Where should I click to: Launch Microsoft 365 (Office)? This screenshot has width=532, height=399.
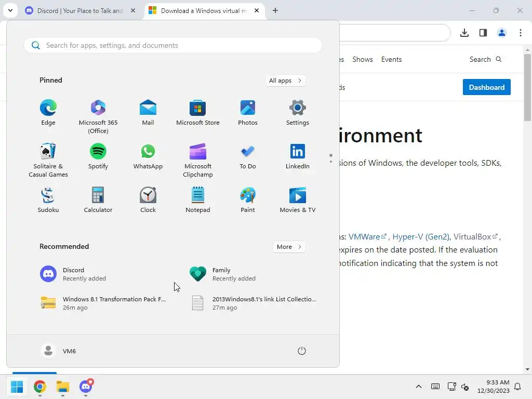pyautogui.click(x=98, y=116)
